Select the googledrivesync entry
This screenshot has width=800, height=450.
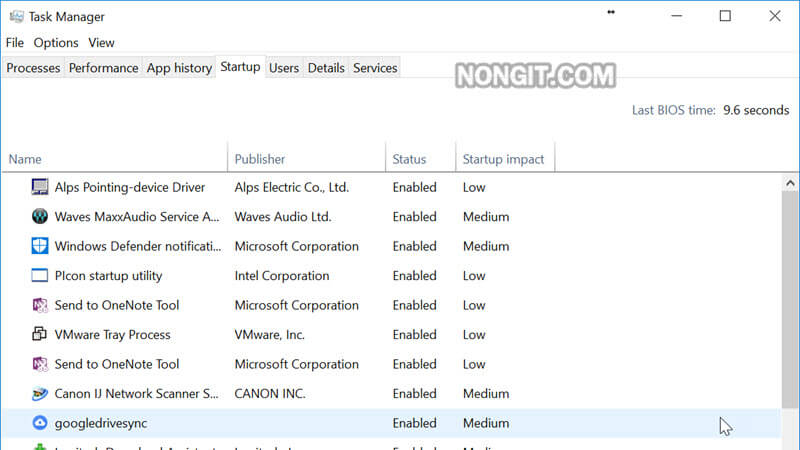[391, 423]
